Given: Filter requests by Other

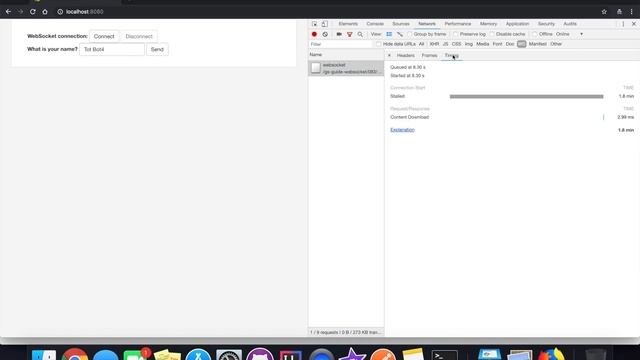Looking at the screenshot, I should (x=556, y=44).
